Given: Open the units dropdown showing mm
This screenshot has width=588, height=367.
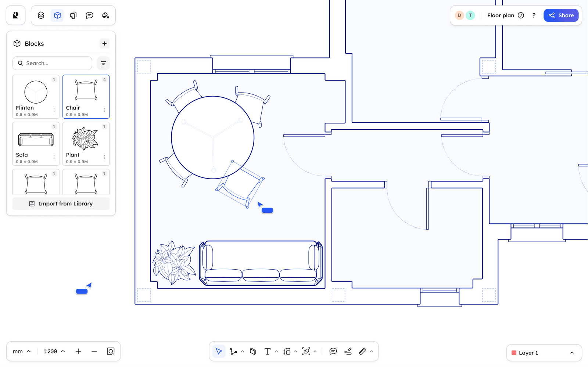Looking at the screenshot, I should click(x=21, y=351).
